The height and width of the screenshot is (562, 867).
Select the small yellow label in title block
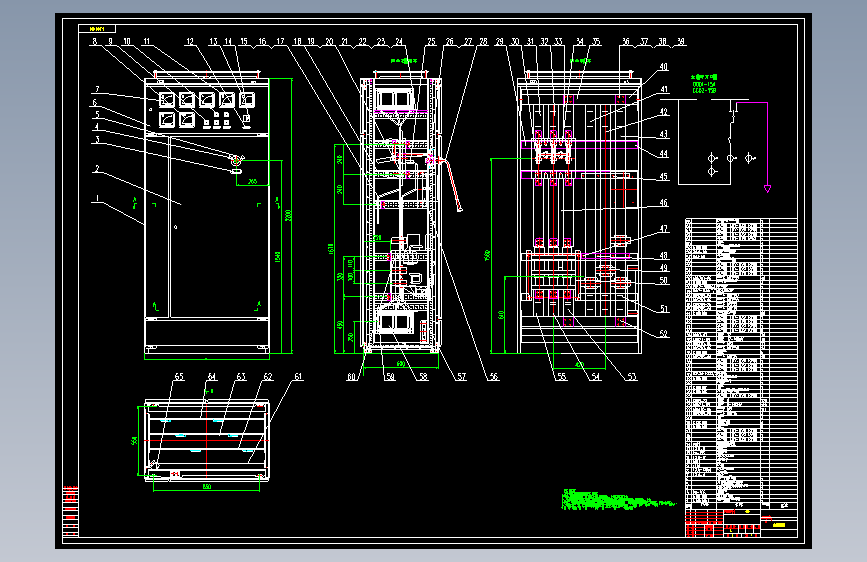779,525
